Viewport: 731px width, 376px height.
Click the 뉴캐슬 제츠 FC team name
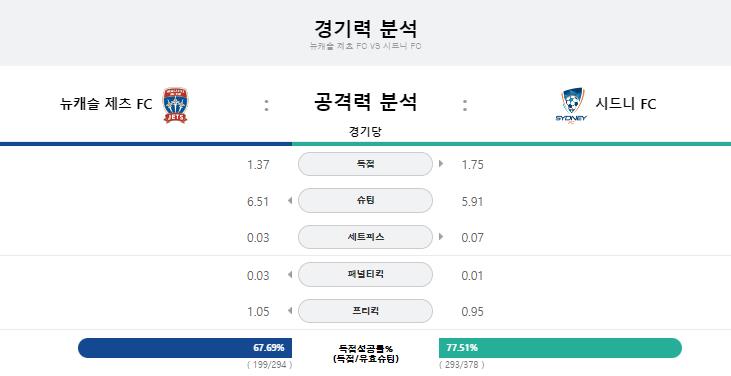[106, 103]
